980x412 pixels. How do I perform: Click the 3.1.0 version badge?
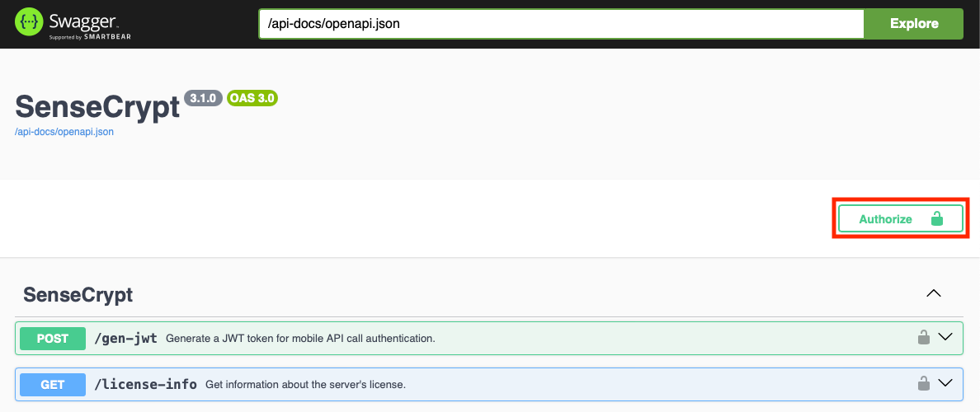point(203,98)
